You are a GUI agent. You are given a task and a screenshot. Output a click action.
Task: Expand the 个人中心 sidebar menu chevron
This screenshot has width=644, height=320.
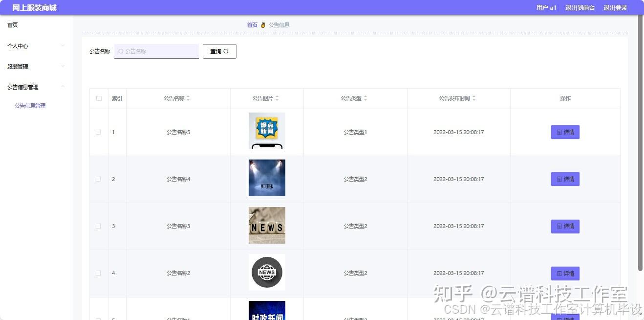(63, 46)
